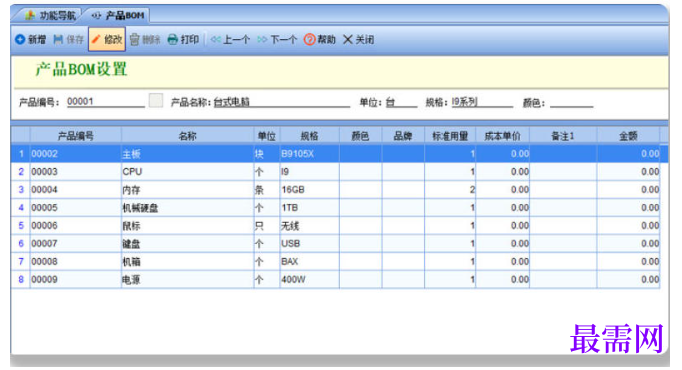682x370 pixels.
Task: Click the 金额 column header
Action: [x=628, y=136]
